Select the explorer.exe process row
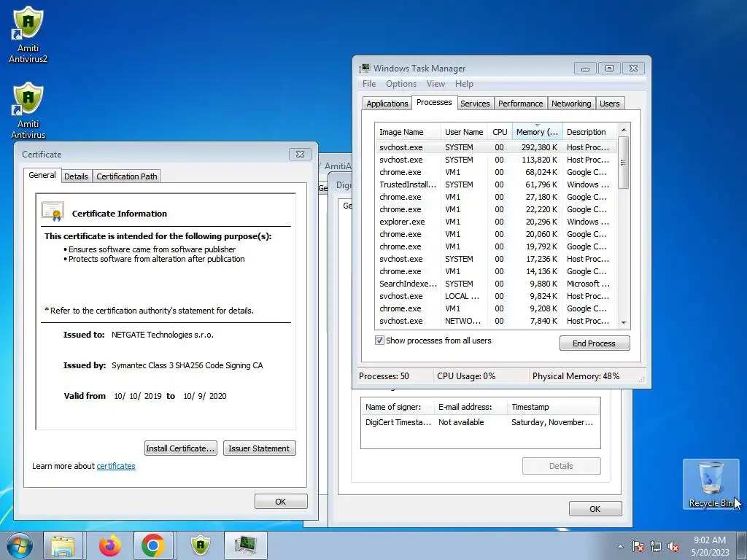The height and width of the screenshot is (560, 747). click(495, 222)
